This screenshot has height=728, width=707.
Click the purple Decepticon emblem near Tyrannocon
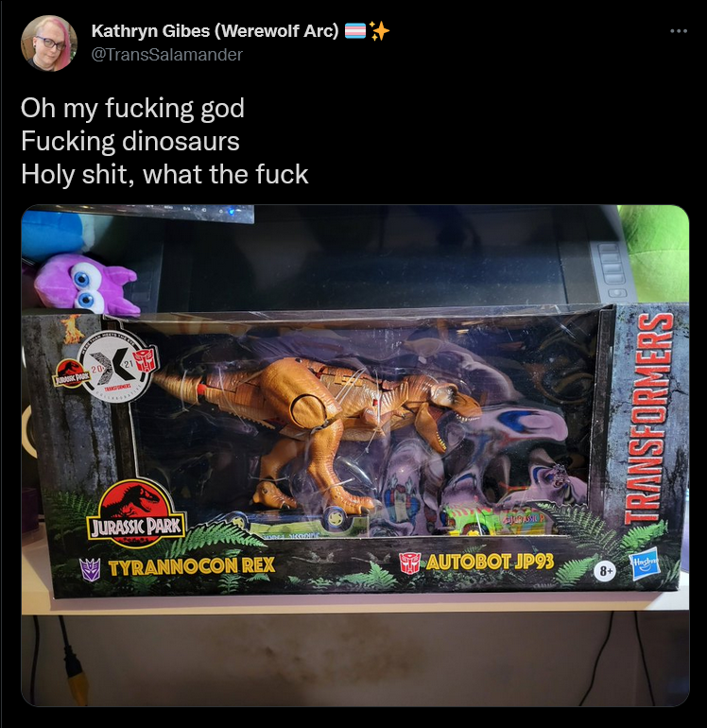pos(91,569)
